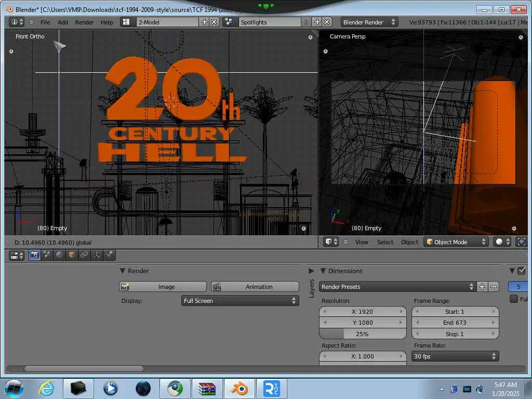Render the Animation
532x399 pixels.
click(255, 287)
